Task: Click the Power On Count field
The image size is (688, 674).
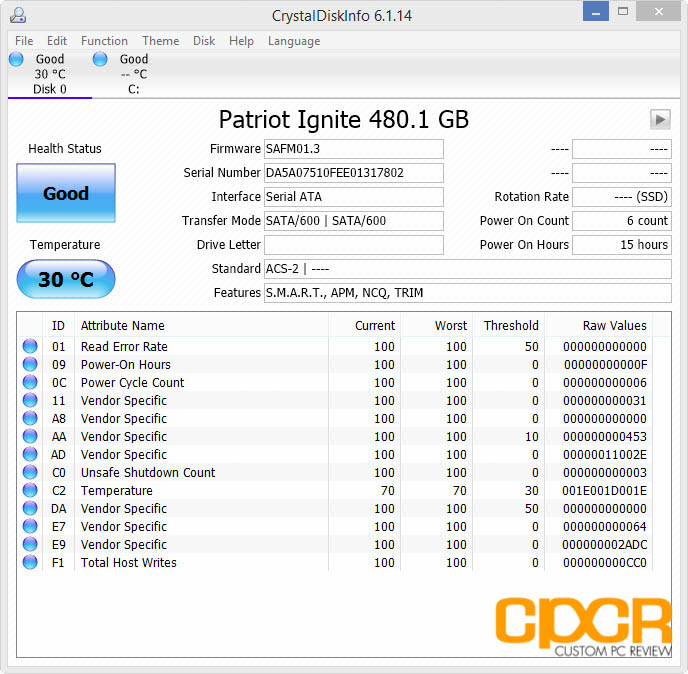Action: click(622, 221)
